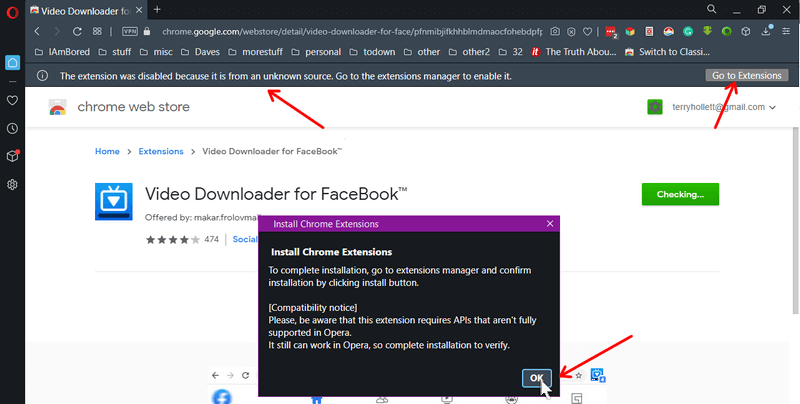Open Speed Dial grid icon in the toolbar

(97, 32)
